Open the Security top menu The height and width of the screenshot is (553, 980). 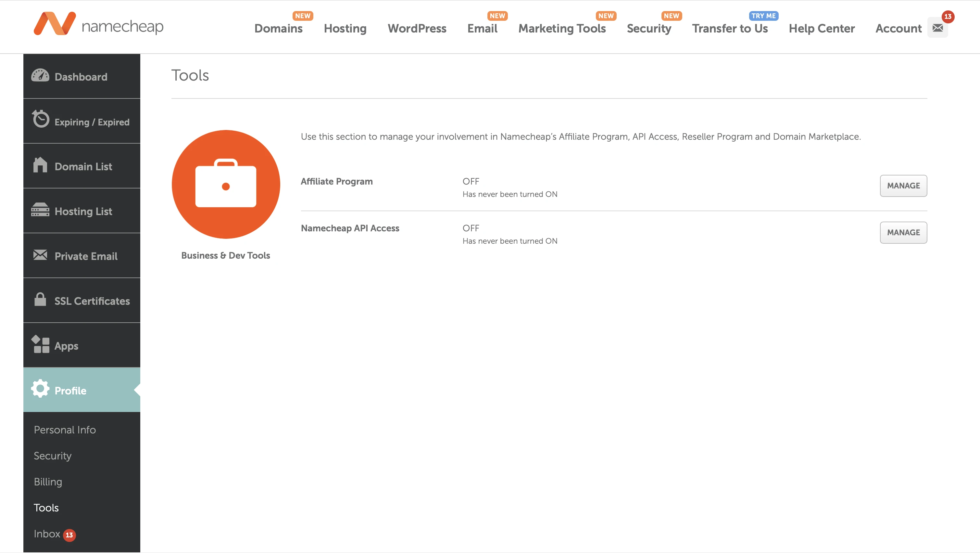(x=649, y=29)
